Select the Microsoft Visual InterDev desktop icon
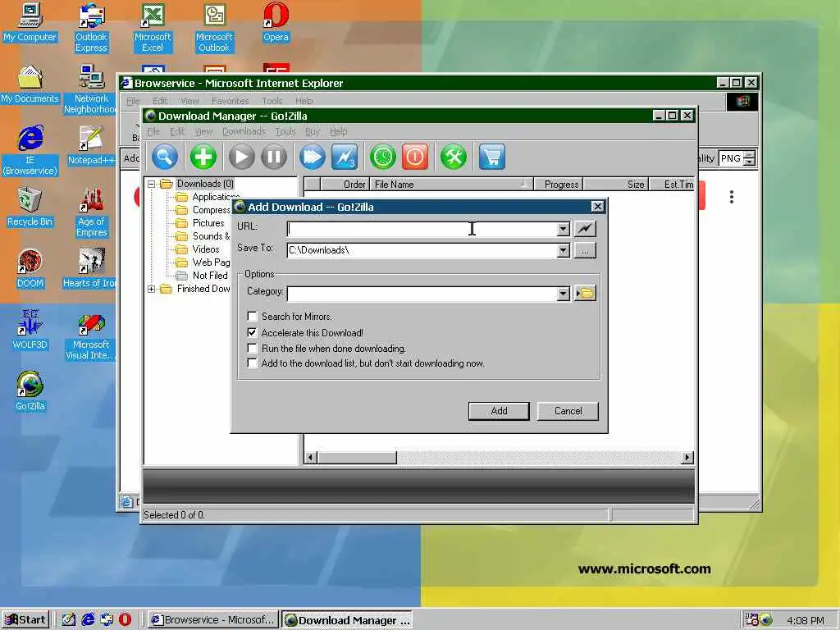The width and height of the screenshot is (840, 630). (90, 336)
